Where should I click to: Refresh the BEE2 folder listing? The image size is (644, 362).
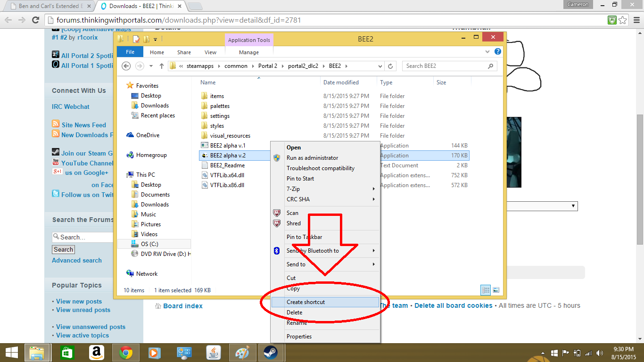(x=390, y=66)
